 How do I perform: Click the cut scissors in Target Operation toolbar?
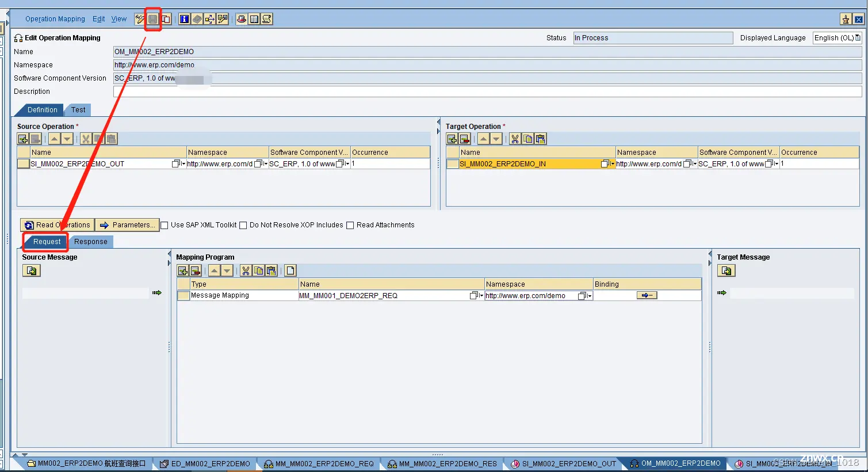pyautogui.click(x=515, y=139)
